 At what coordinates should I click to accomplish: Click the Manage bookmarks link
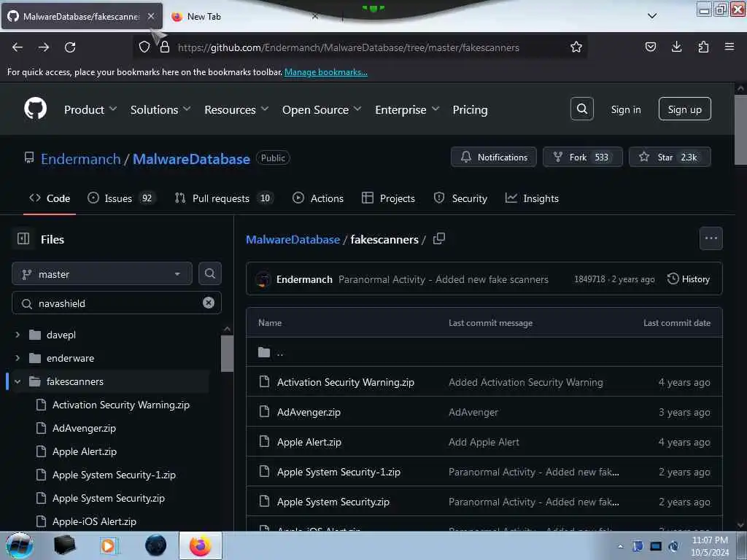pyautogui.click(x=326, y=72)
